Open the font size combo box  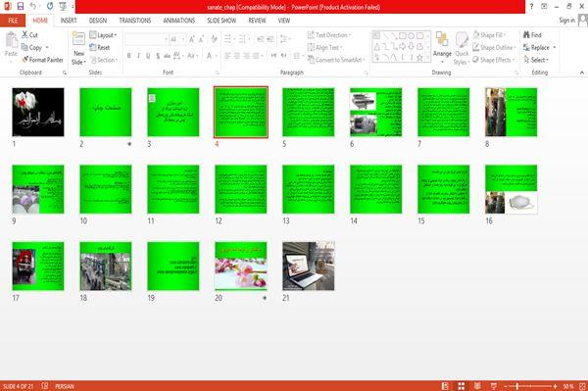pyautogui.click(x=177, y=39)
